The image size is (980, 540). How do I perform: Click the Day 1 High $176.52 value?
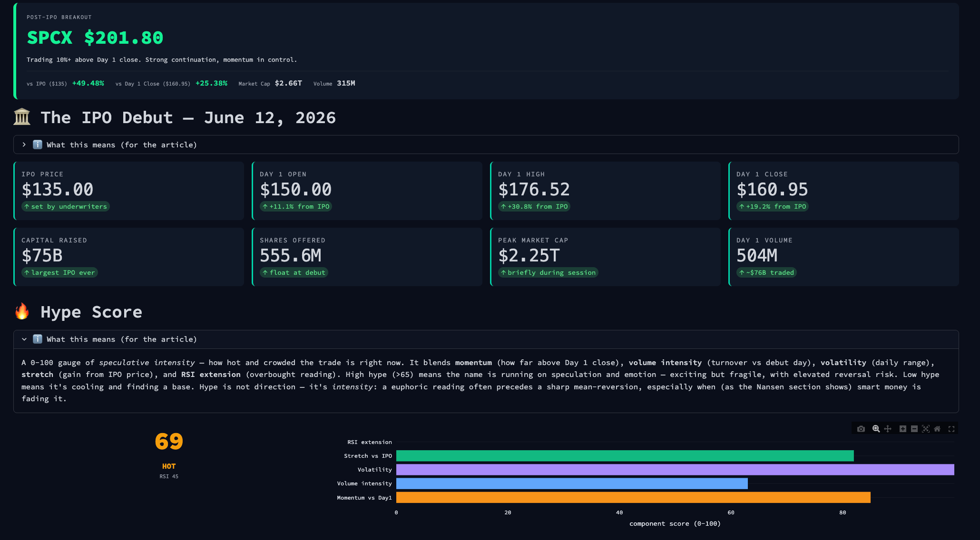pyautogui.click(x=534, y=190)
